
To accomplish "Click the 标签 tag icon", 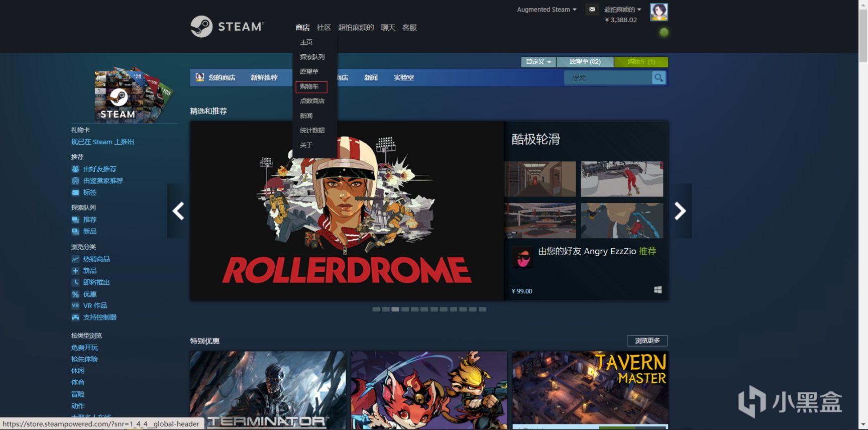I will tap(75, 193).
